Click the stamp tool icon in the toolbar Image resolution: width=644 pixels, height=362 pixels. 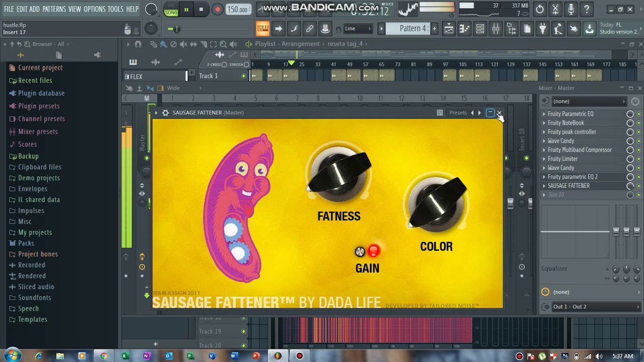click(x=326, y=29)
